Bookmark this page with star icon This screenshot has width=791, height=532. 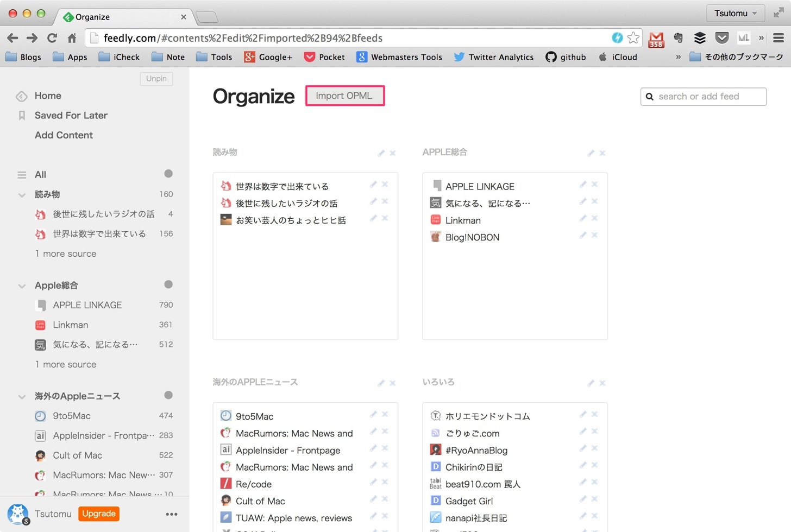tap(633, 37)
